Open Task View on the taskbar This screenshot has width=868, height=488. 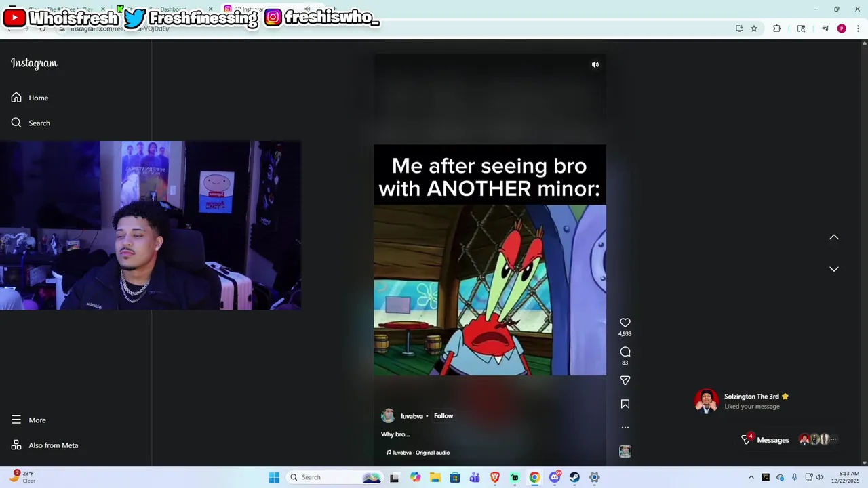[x=394, y=477]
